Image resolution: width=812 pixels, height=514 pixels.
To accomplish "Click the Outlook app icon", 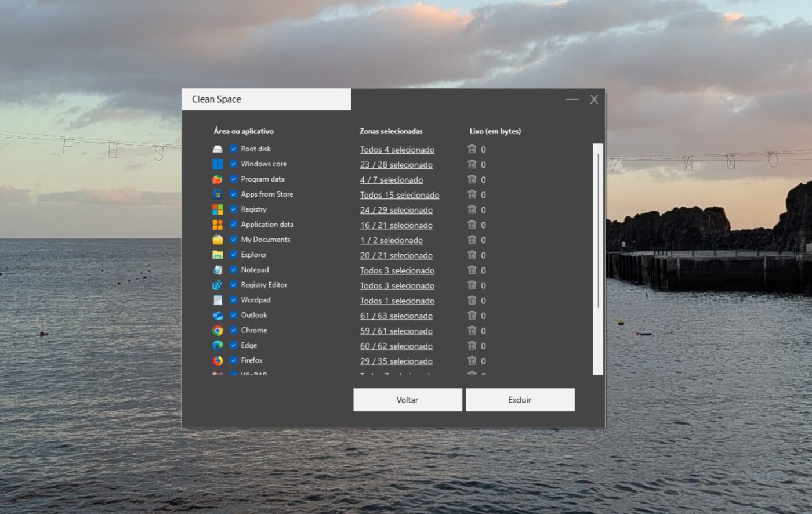I will click(x=217, y=316).
